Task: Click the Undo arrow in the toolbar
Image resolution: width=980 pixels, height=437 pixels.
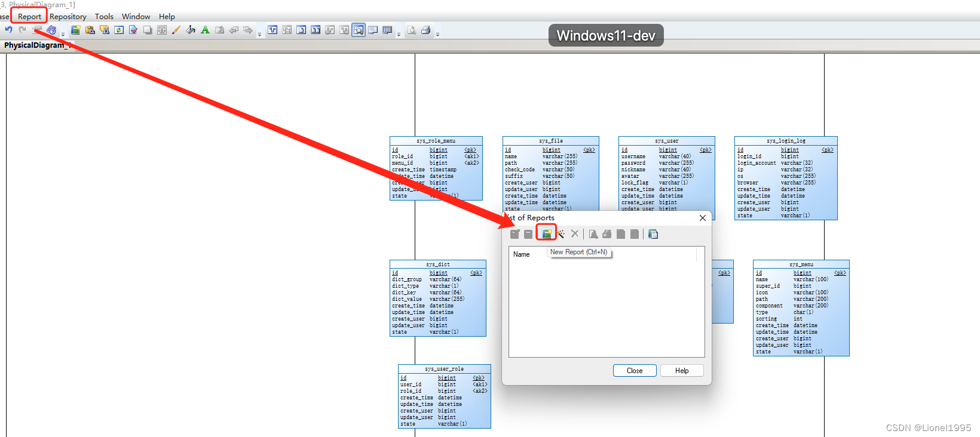Action: coord(8,30)
